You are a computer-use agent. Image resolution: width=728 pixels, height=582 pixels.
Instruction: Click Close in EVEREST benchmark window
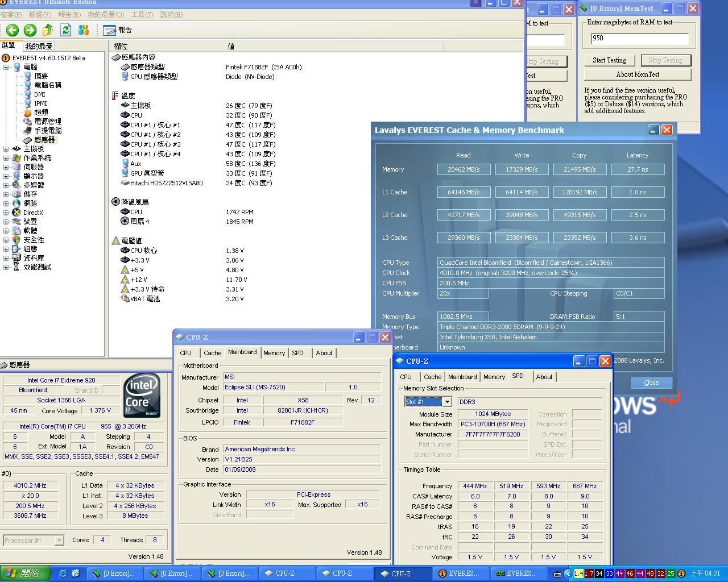pyautogui.click(x=651, y=383)
